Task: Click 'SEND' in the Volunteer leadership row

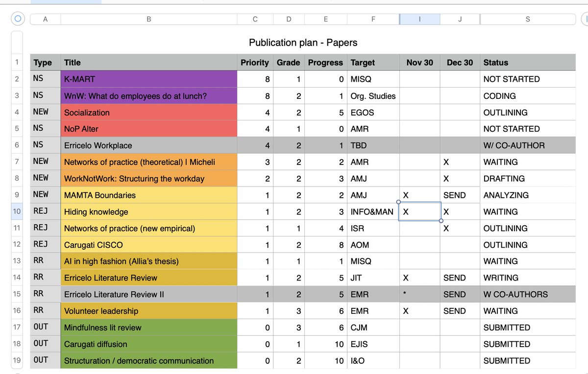Action: point(454,311)
